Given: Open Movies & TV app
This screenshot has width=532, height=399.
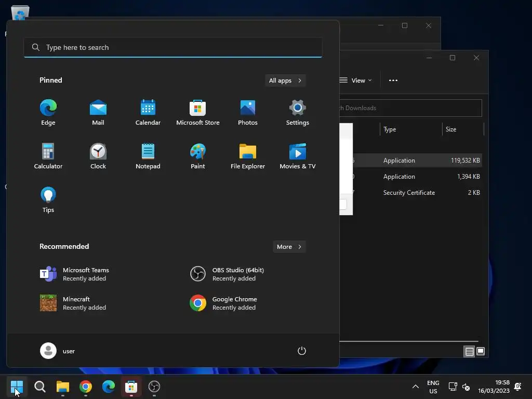Looking at the screenshot, I should coord(298,156).
